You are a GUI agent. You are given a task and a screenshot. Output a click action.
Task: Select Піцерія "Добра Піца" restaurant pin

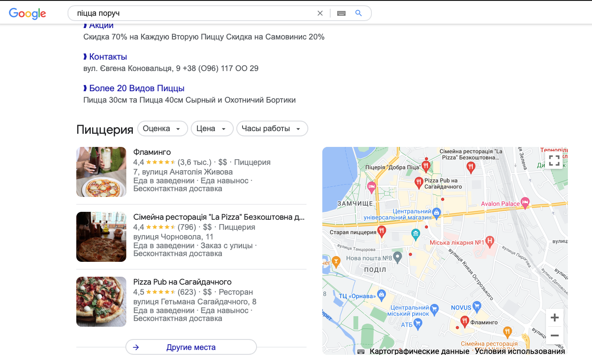pos(425,166)
